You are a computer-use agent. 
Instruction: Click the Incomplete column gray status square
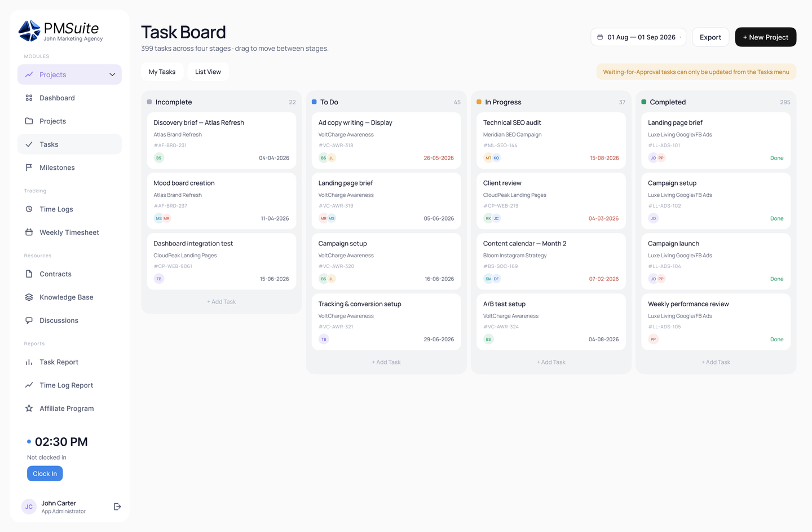click(x=149, y=102)
